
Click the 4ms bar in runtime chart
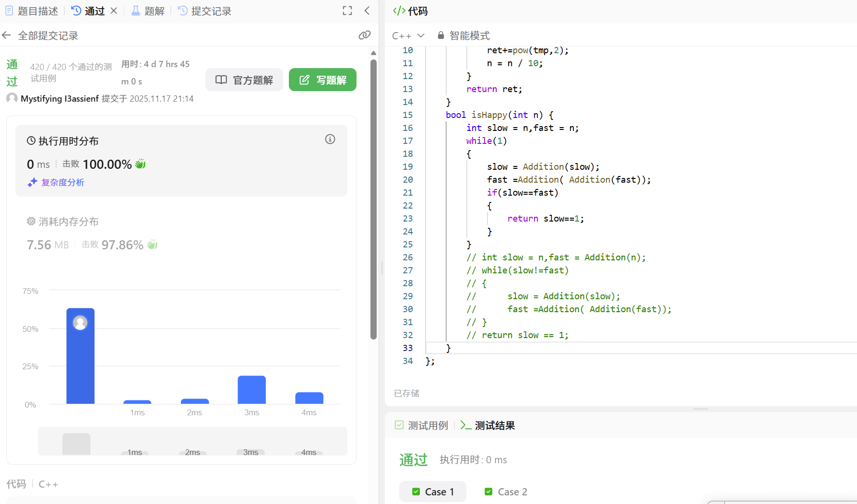(309, 398)
